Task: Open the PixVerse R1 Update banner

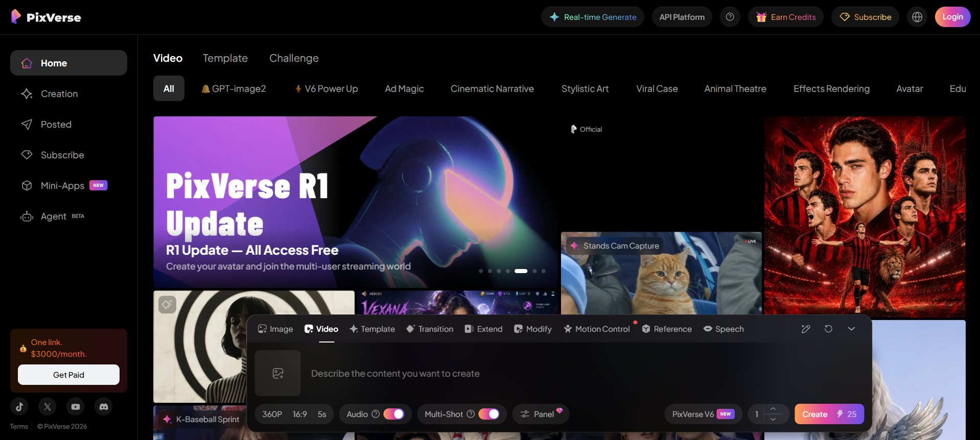Action: [x=356, y=202]
